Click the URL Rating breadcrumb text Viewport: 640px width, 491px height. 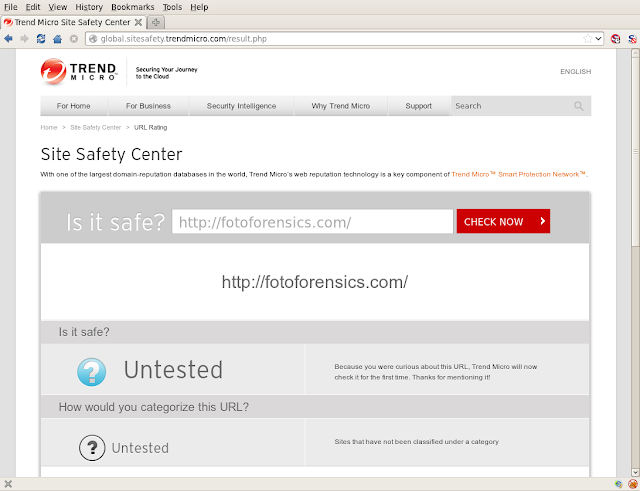click(151, 128)
